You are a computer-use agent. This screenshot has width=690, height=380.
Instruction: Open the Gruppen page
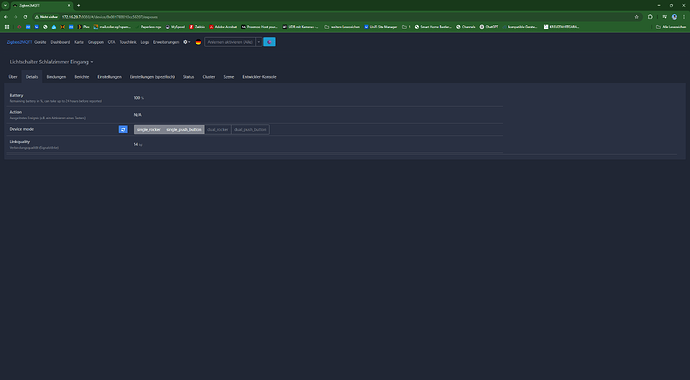pyautogui.click(x=95, y=42)
